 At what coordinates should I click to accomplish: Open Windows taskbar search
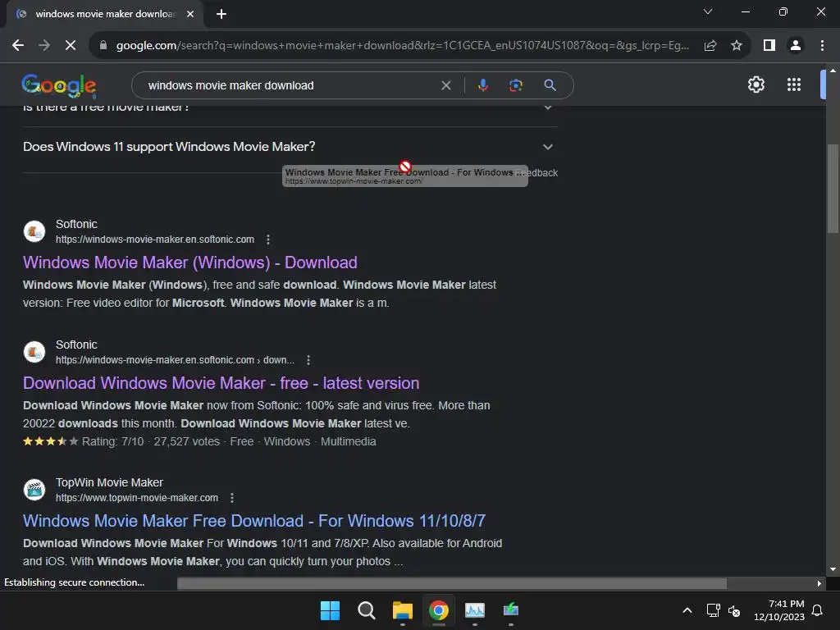coord(367,610)
